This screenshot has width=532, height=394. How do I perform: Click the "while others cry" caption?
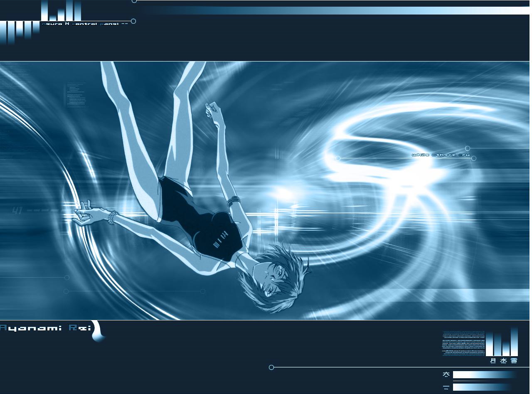tap(441, 155)
